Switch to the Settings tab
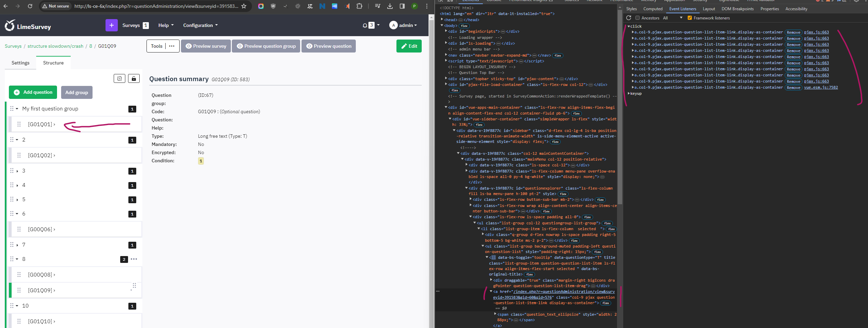 pos(20,63)
